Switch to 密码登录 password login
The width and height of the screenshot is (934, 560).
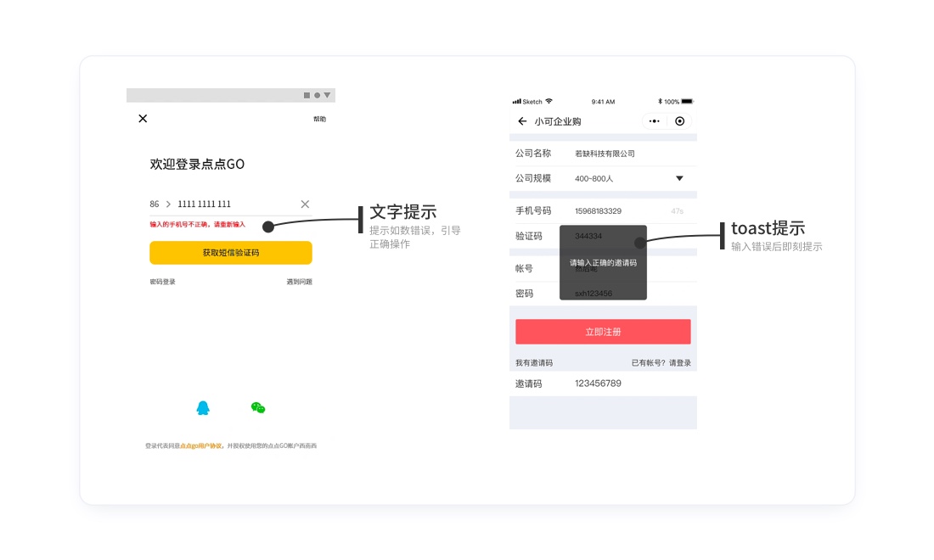coord(162,282)
